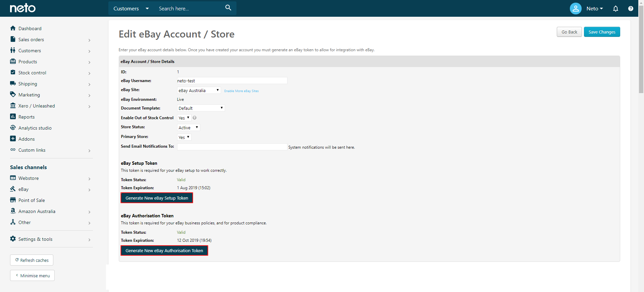644x292 pixels.
Task: Click Generate New eBay Setup Token
Action: (x=157, y=198)
